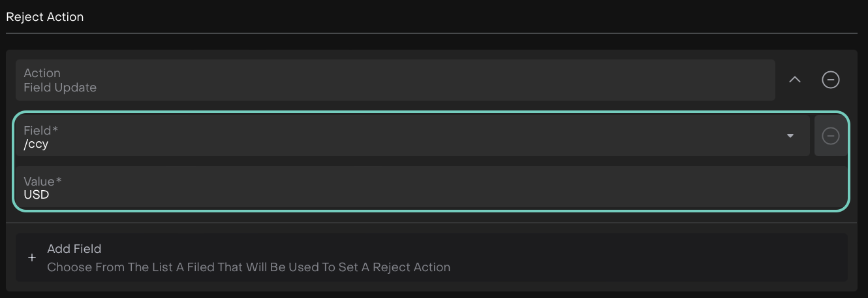Screen dimensions: 868x298
Task: Click the "Value*" label text
Action: (42, 181)
